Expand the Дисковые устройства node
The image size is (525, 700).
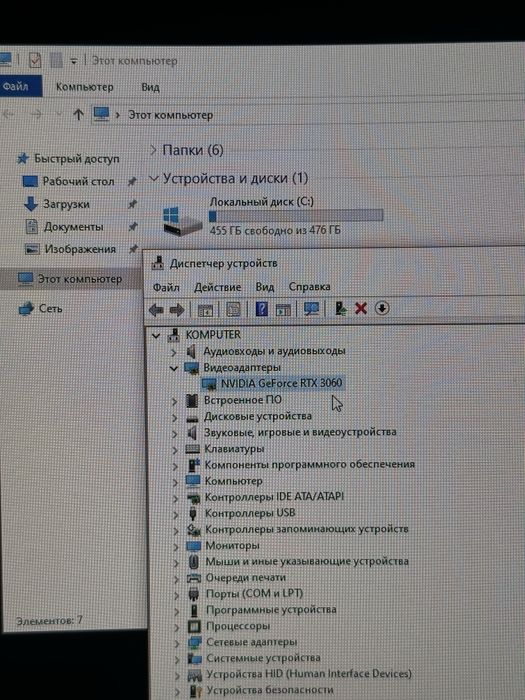175,418
